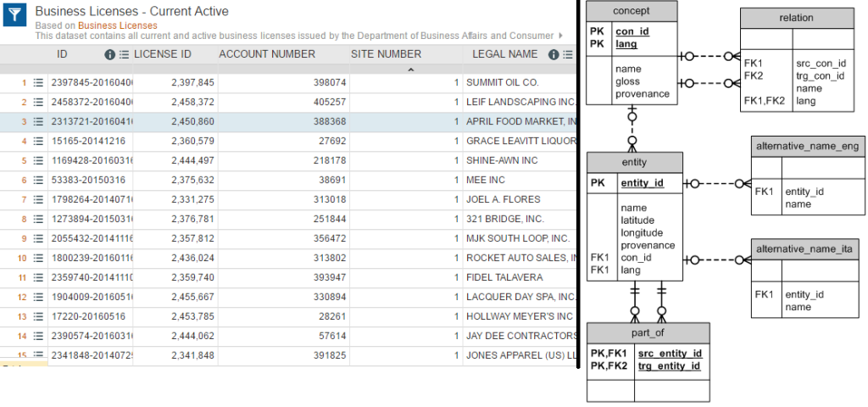The width and height of the screenshot is (868, 407).
Task: Select the SUMMIT OIL CO. cell
Action: [502, 83]
